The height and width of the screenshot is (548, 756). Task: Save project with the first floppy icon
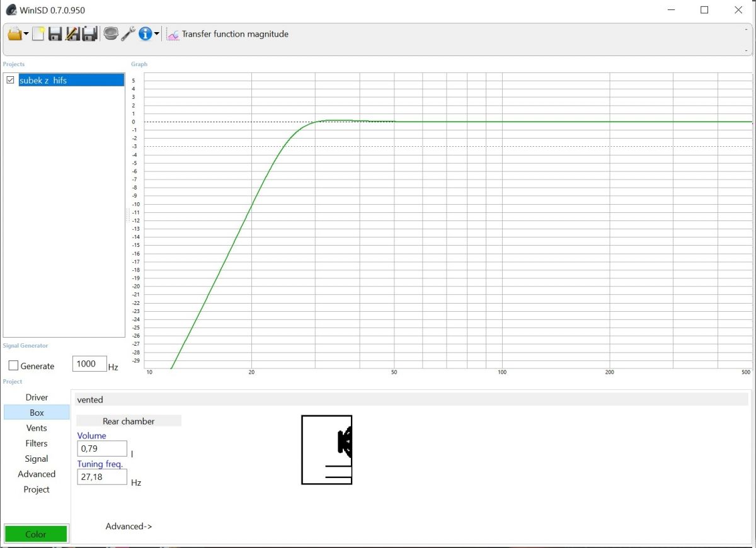tap(55, 34)
